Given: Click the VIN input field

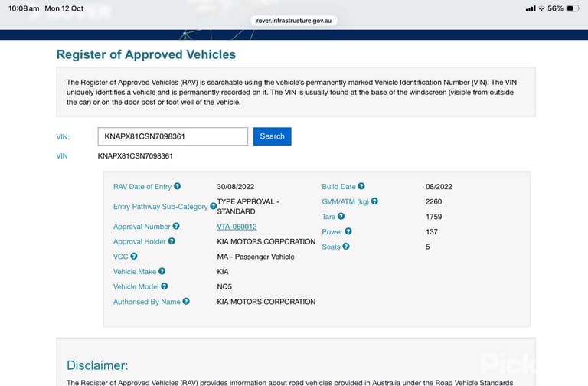Looking at the screenshot, I should (x=173, y=136).
